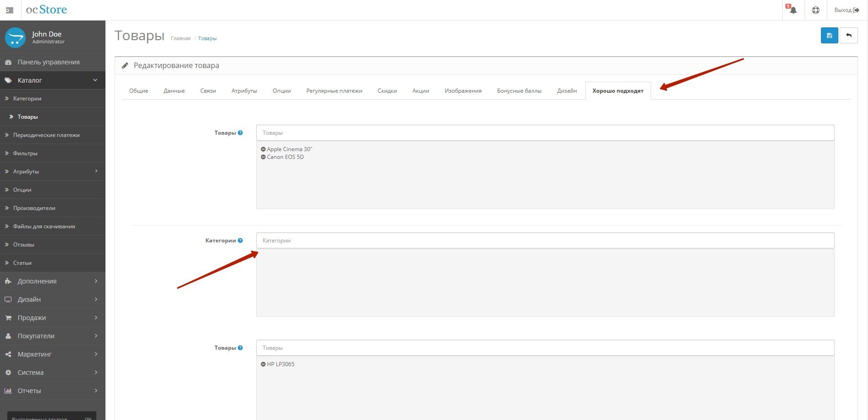Image resolution: width=868 pixels, height=420 pixels.
Task: Expand the Продажи sidebar menu
Action: click(x=53, y=318)
